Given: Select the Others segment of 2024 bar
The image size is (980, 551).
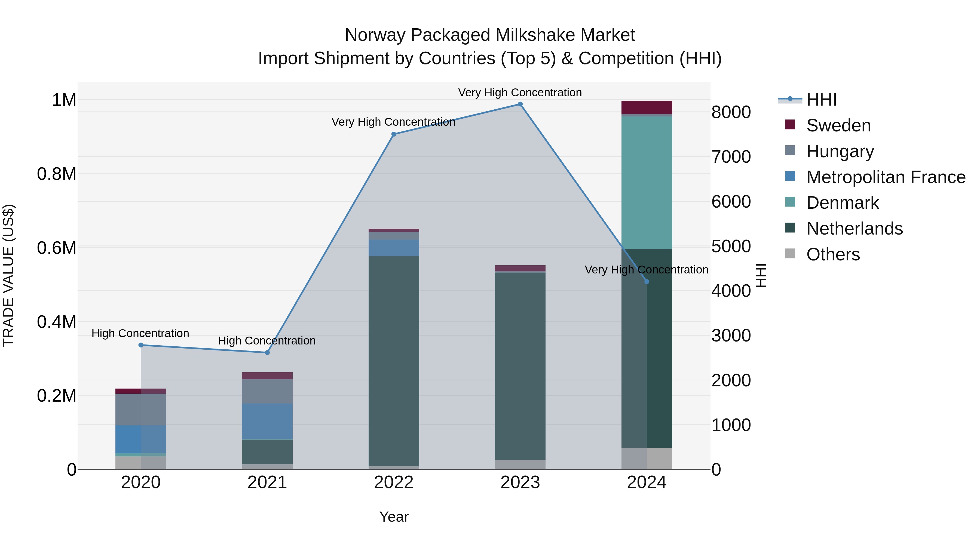Looking at the screenshot, I should pos(647,458).
